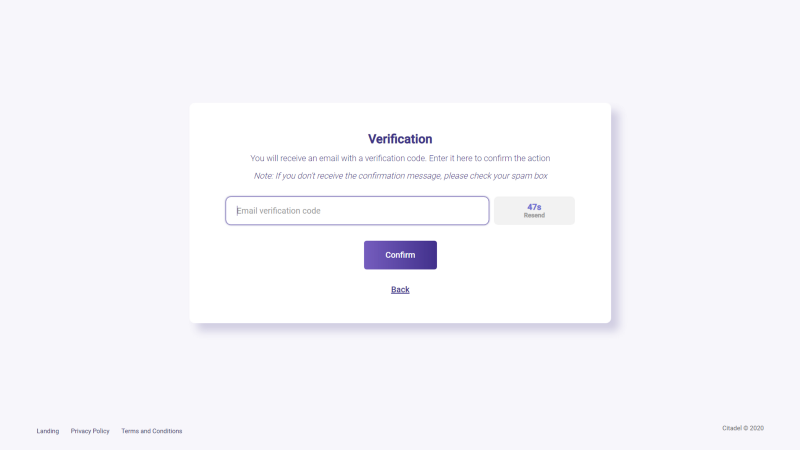
Task: Focus the Email verification code field
Action: (357, 211)
